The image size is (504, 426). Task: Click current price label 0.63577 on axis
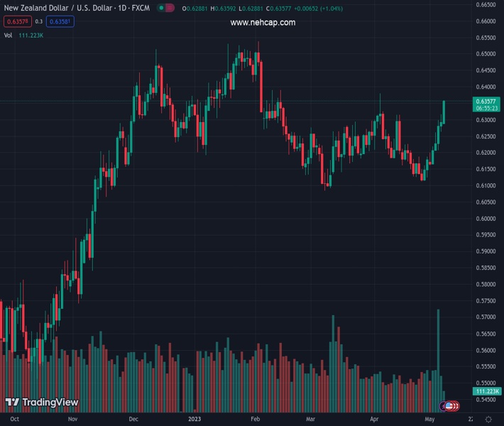(487, 102)
